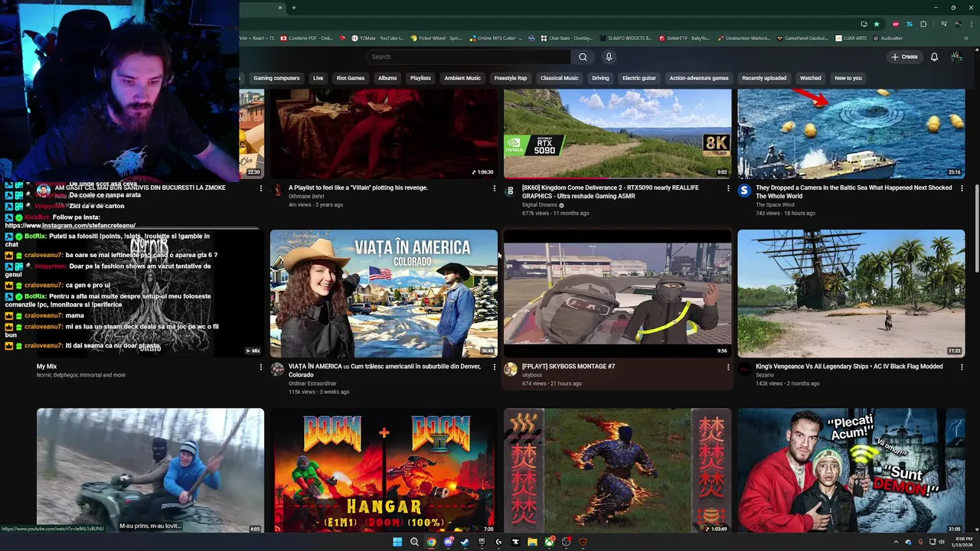Click the Digital Dreams channel name
Viewport: 980px width, 551px height.
[x=540, y=205]
